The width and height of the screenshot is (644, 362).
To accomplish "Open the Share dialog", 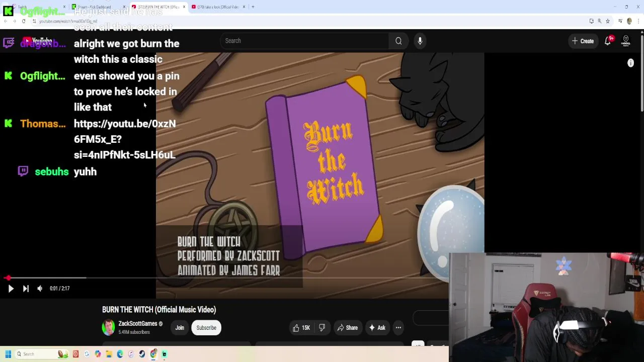I will click(347, 328).
